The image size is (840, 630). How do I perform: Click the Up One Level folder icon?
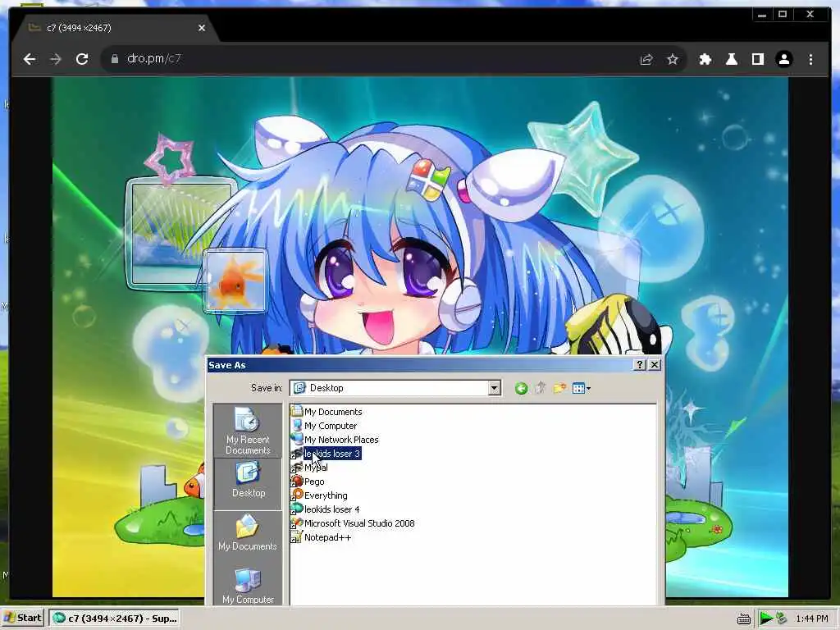[540, 388]
